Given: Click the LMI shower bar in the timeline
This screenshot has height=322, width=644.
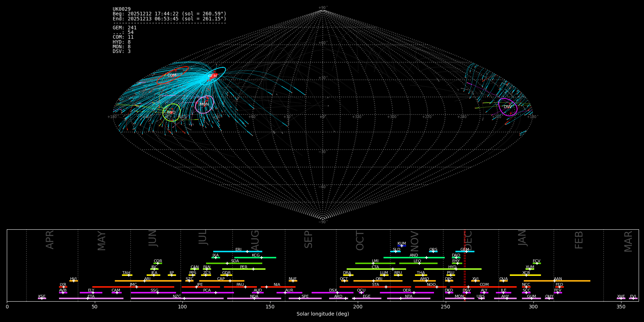Looking at the screenshot, I should pyautogui.click(x=375, y=263).
